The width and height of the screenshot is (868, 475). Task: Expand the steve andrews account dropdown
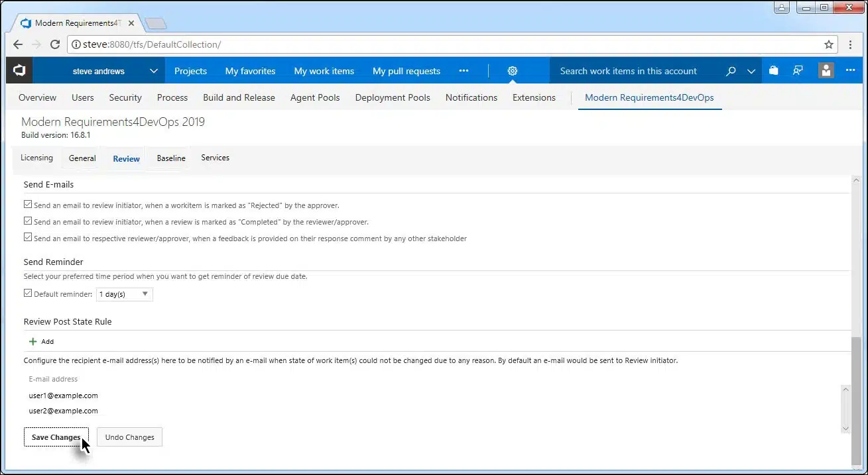coord(153,71)
